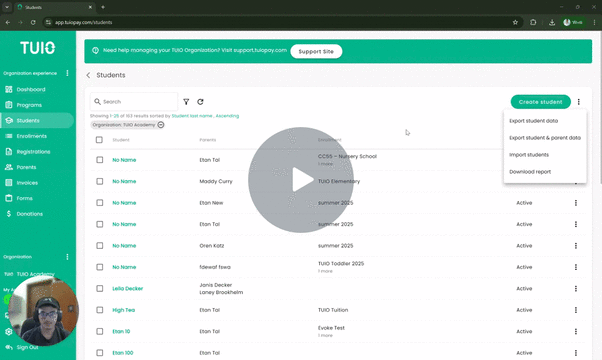The height and width of the screenshot is (360, 602).
Task: Click the presenter webcam bubble
Action: (x=43, y=310)
